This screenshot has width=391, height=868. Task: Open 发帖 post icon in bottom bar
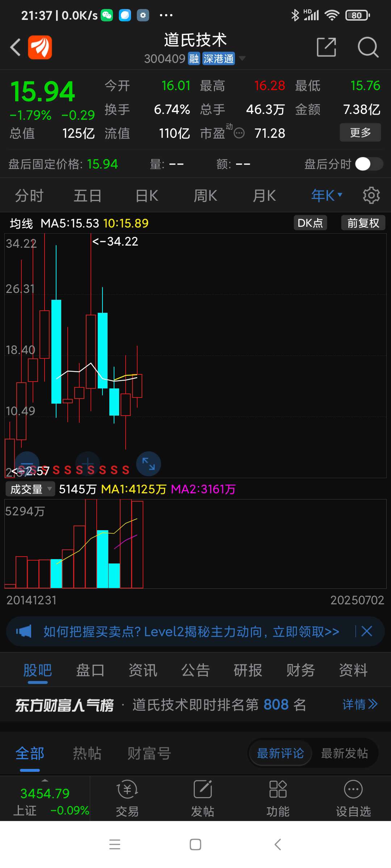click(202, 798)
